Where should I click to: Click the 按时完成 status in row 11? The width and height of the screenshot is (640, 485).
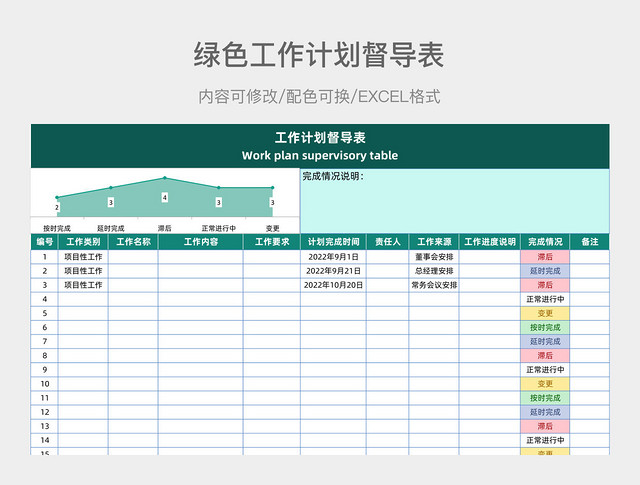pos(545,398)
